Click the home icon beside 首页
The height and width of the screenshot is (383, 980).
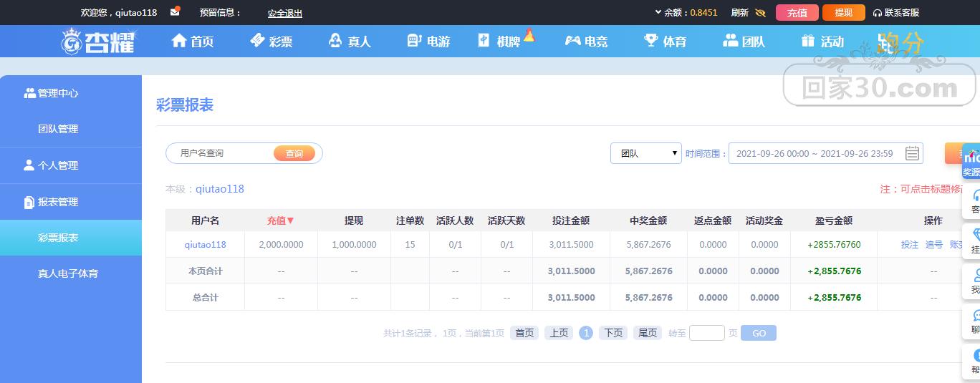coord(179,41)
